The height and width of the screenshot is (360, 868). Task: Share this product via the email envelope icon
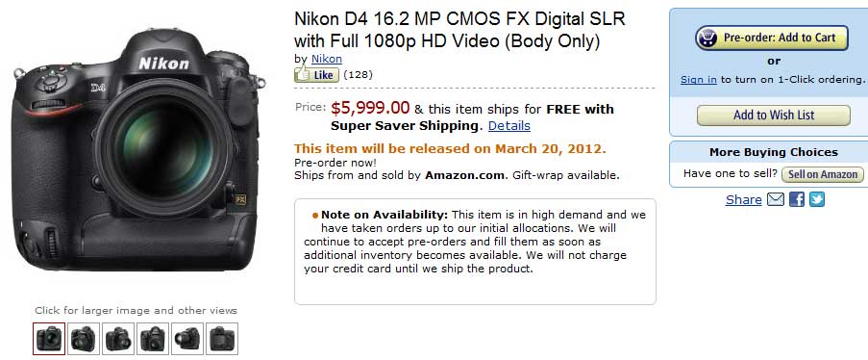[x=776, y=199]
